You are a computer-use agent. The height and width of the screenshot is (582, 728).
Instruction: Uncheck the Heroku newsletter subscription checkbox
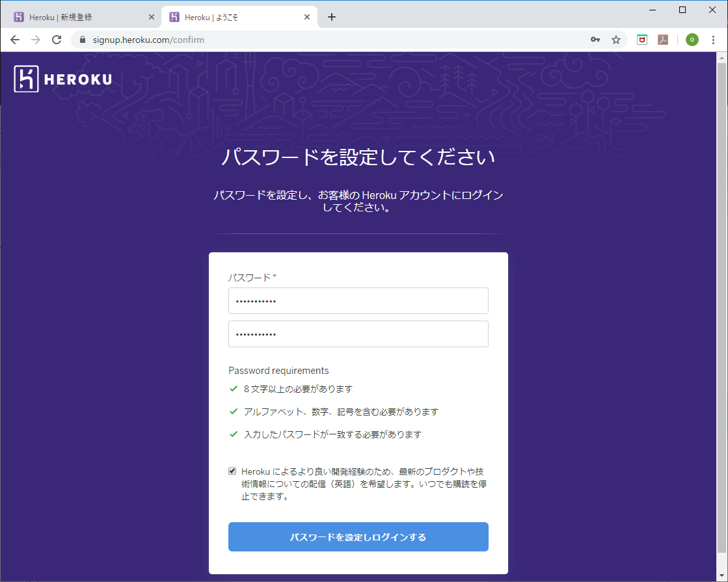[232, 471]
